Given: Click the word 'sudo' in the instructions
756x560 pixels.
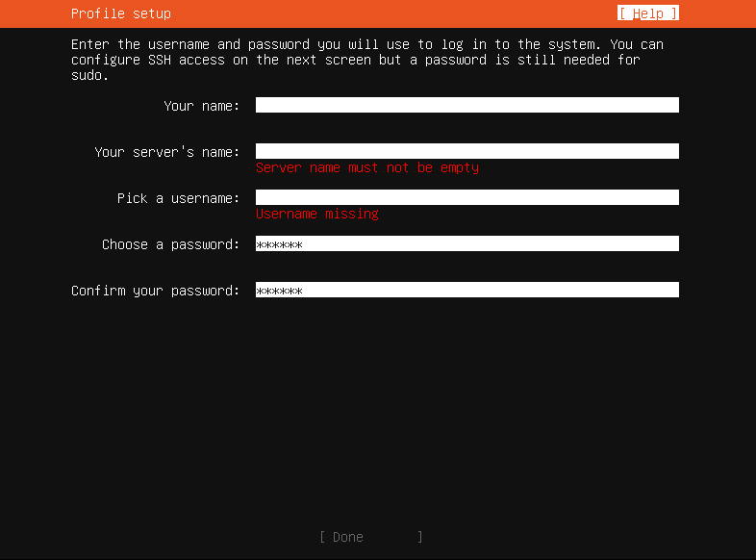Looking at the screenshot, I should tap(87, 75).
